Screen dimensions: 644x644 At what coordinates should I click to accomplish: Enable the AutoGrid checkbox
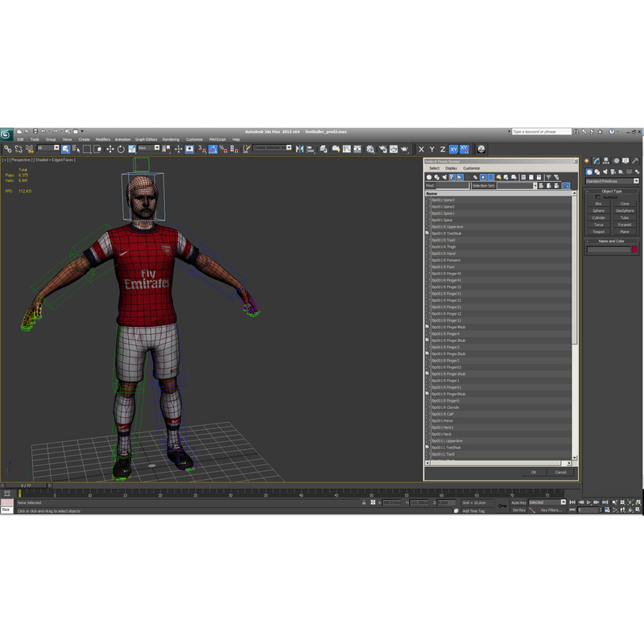click(x=597, y=197)
